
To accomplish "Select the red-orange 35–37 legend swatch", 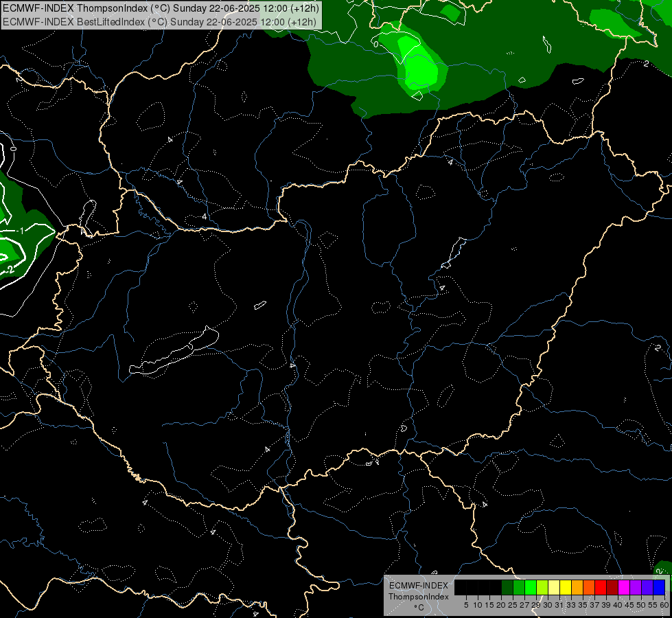I will (x=589, y=587).
